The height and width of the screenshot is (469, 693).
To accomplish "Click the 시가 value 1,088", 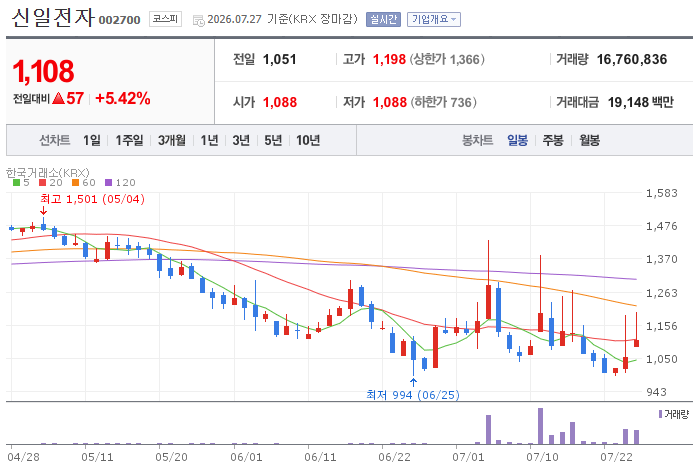I will click(x=280, y=102).
